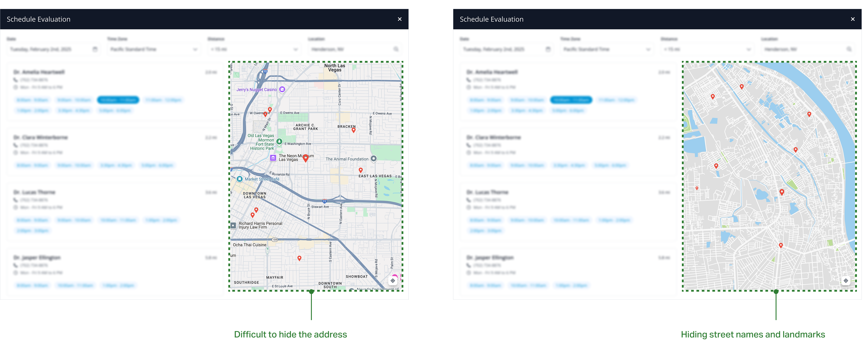Click the locate-me button on the unlabeled gray map
868x349 pixels.
tap(846, 281)
